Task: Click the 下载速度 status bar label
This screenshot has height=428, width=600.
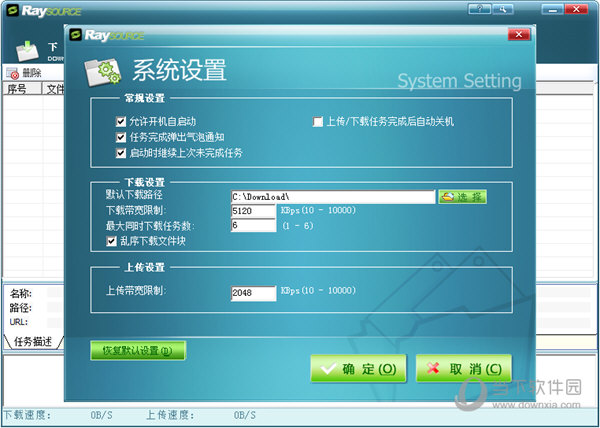Action: (x=28, y=415)
